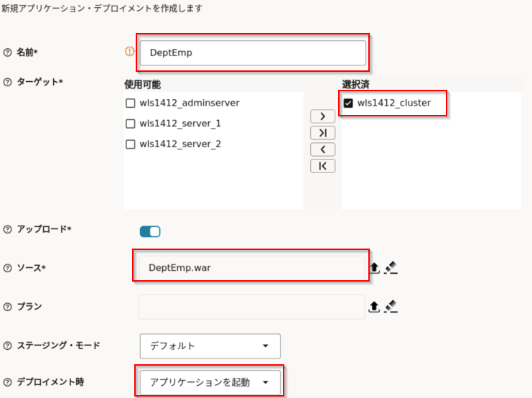This screenshot has width=532, height=398.
Task: Click the eraser clear icon for ソース
Action: (391, 268)
